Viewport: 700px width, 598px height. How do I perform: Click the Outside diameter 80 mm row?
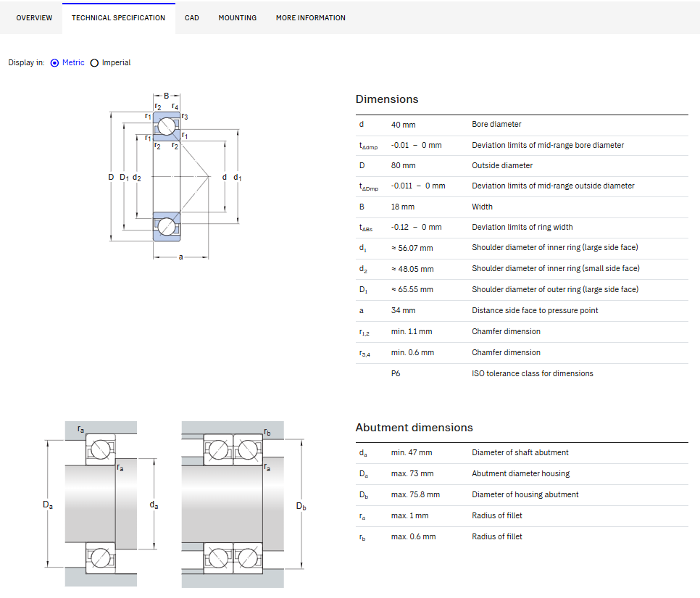tap(522, 166)
